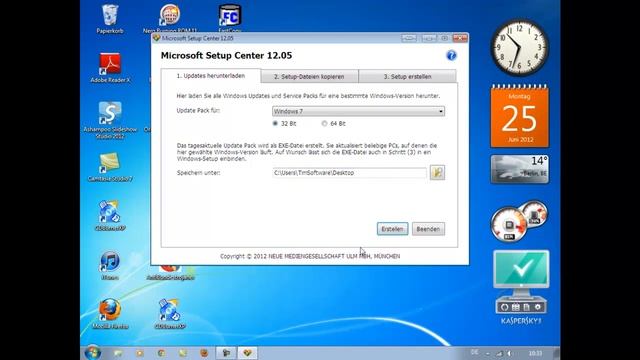This screenshot has height=360, width=640.
Task: Click the DE language indicator in tray
Action: point(474,352)
